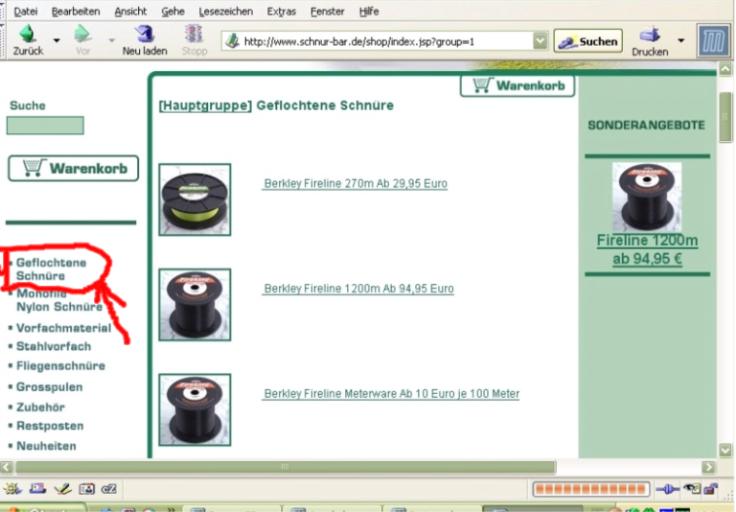Image resolution: width=736 pixels, height=512 pixels.
Task: Select Geflochtene Schnüre category
Action: click(51, 269)
